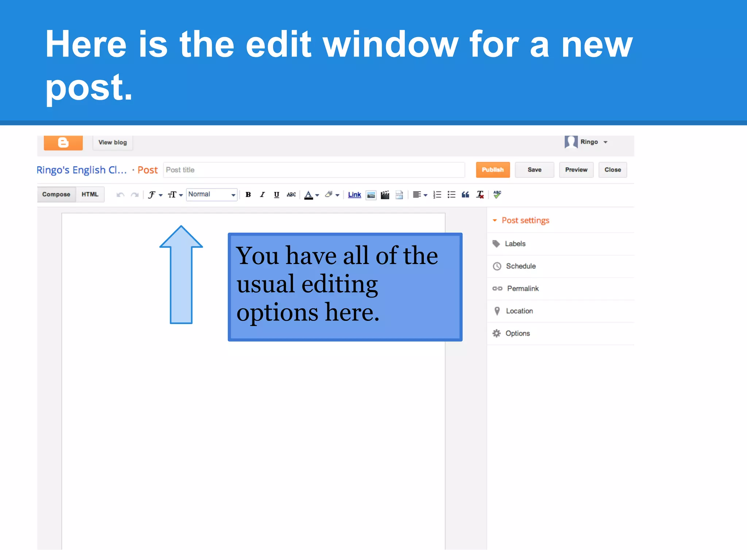This screenshot has height=560, width=747.
Task: Open the text alignment dropdown
Action: [420, 195]
